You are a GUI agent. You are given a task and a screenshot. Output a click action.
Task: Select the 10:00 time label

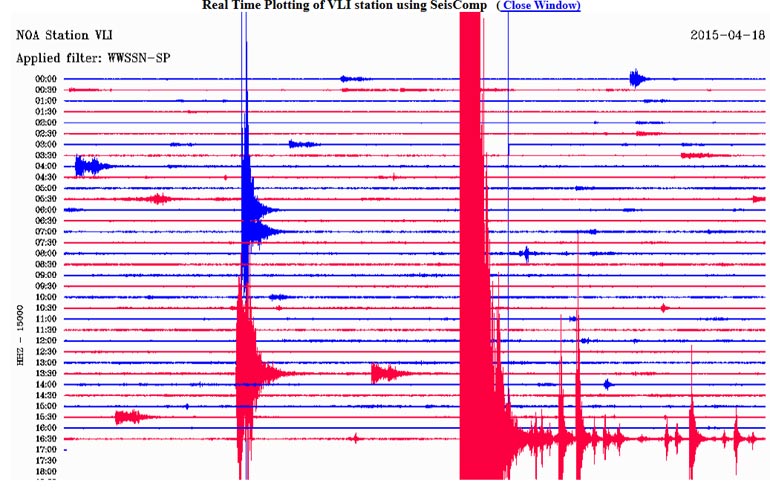coord(46,297)
